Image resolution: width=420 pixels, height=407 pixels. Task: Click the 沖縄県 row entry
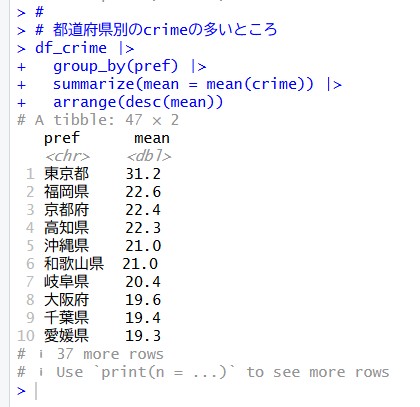[66, 246]
